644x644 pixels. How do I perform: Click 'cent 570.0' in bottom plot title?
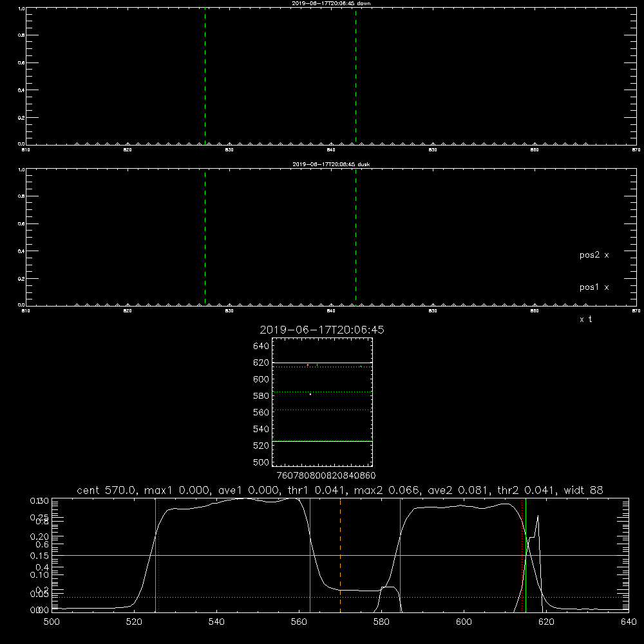pos(106,490)
